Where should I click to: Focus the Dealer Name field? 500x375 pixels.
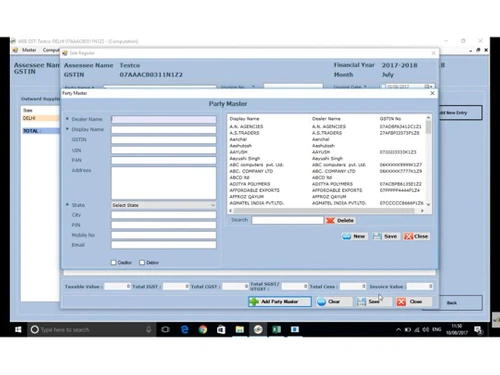pos(163,119)
